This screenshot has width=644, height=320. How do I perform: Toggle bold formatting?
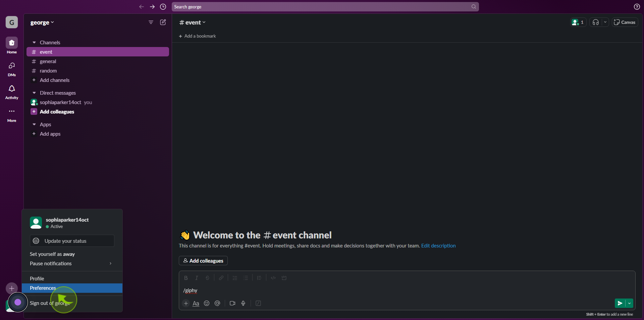(x=186, y=278)
